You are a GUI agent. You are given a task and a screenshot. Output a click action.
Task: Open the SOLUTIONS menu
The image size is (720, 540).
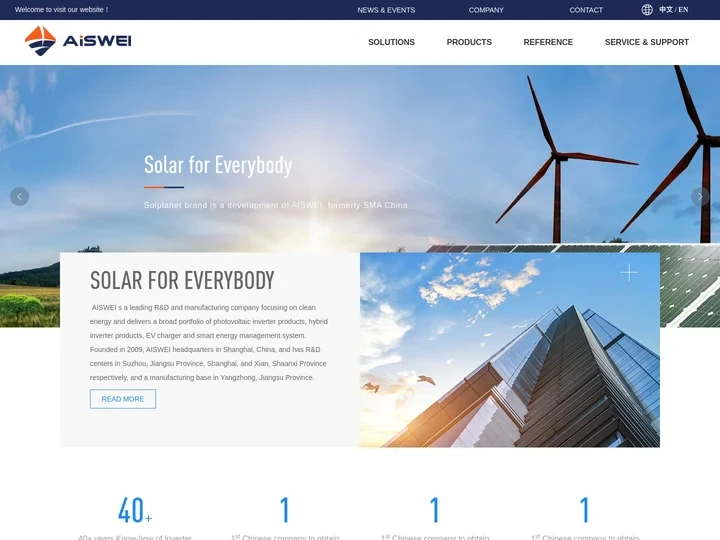click(x=391, y=42)
